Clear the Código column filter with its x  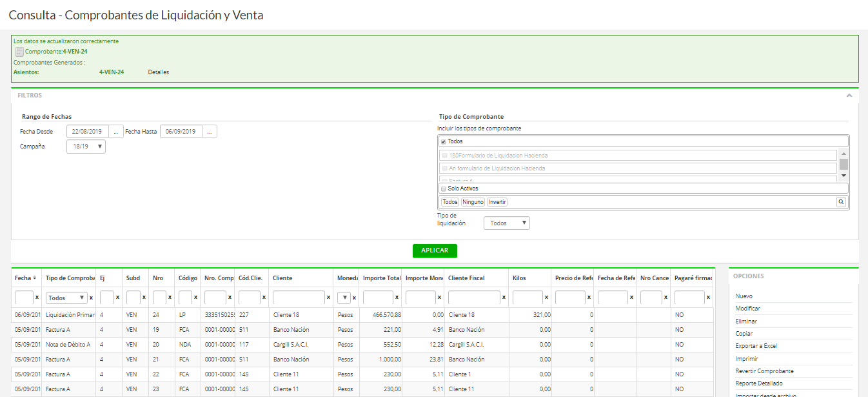click(195, 298)
